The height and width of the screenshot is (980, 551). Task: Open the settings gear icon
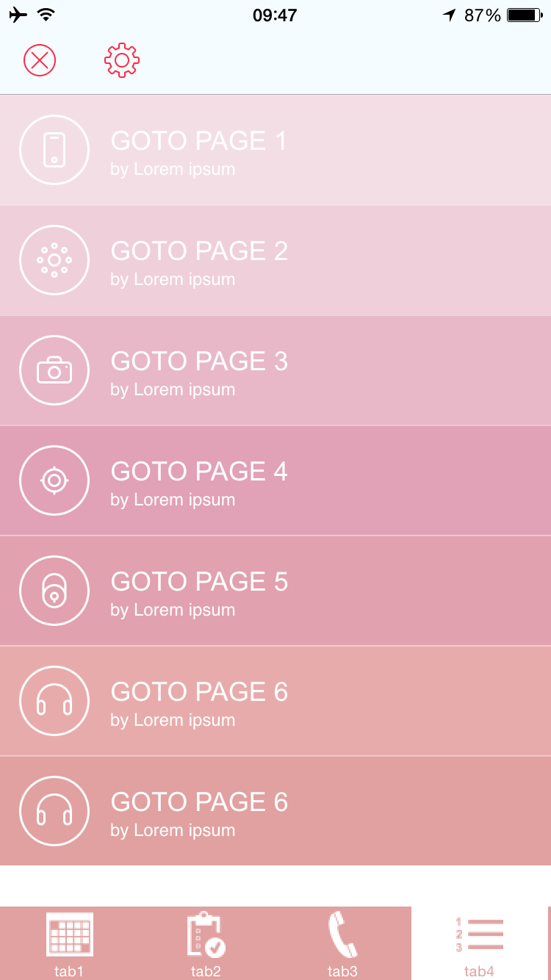(x=122, y=60)
